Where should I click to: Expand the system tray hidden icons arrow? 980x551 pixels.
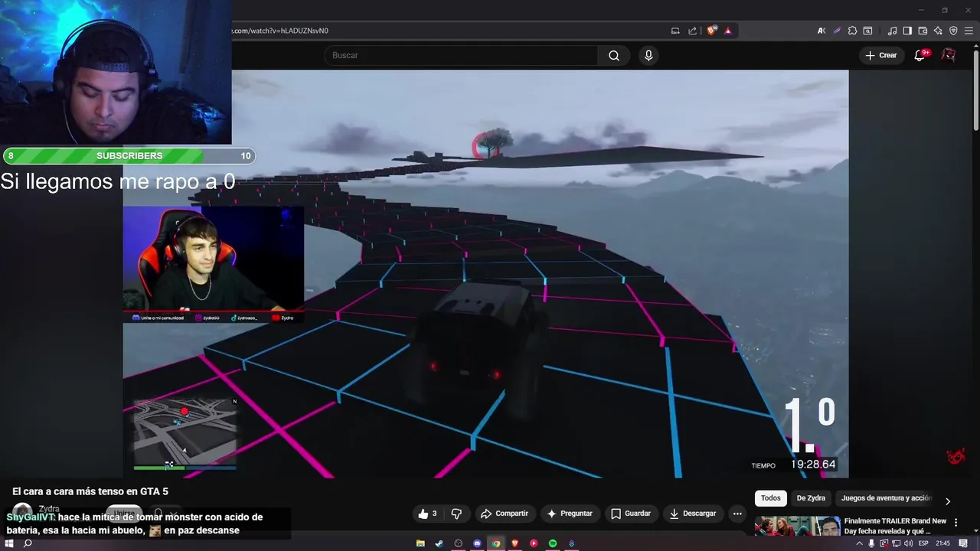(x=859, y=543)
